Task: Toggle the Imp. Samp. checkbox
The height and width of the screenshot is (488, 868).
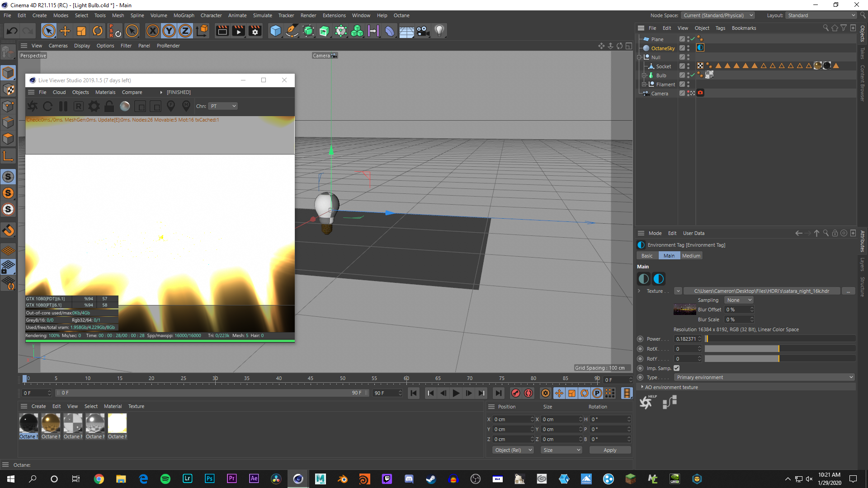Action: click(x=677, y=368)
